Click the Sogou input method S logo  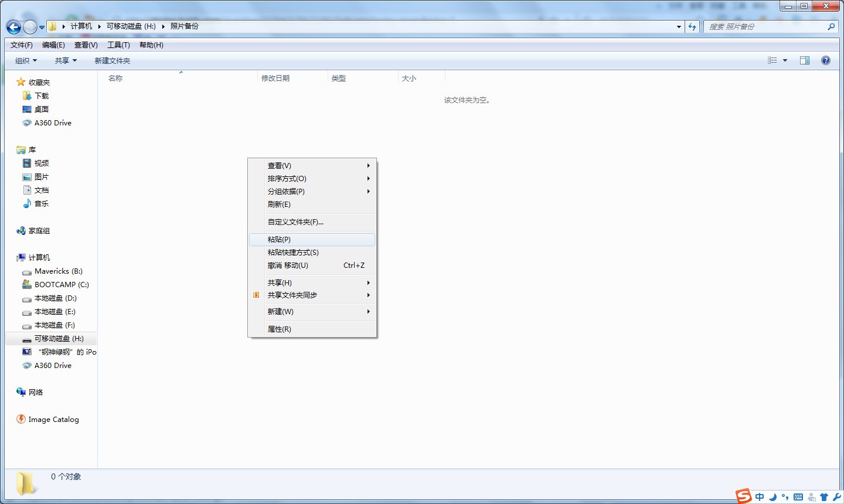tap(744, 496)
